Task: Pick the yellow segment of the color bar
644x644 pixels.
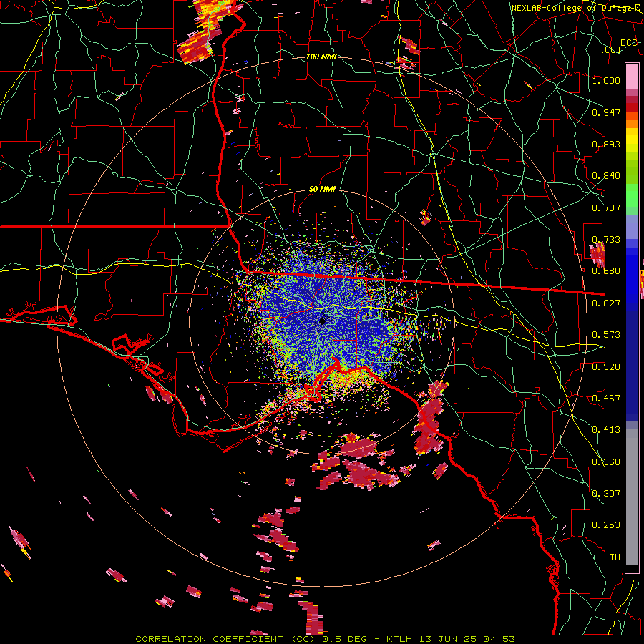Action: (632, 140)
